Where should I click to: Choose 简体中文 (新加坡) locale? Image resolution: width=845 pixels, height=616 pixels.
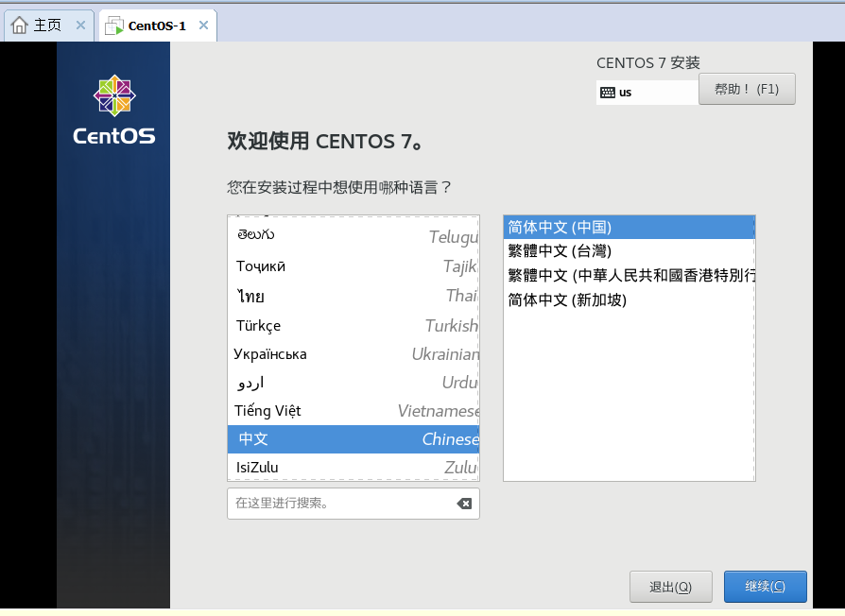[x=629, y=299]
